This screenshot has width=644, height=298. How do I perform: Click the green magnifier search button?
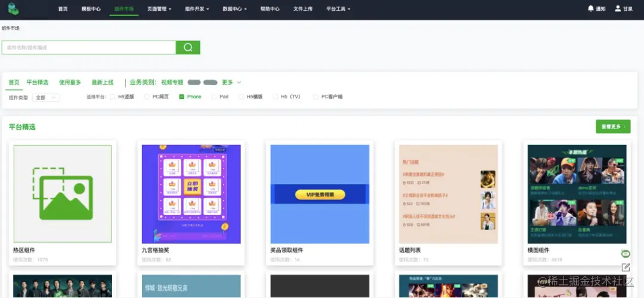pos(188,48)
